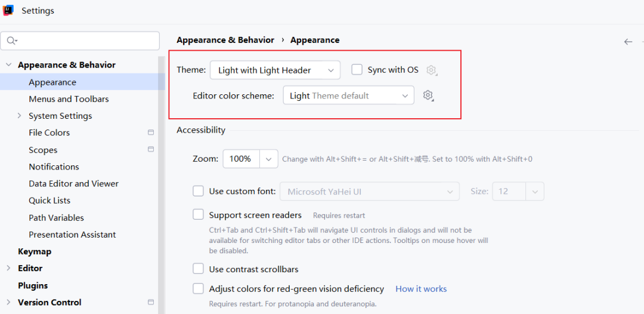
Task: Click the search magnifier icon
Action: click(11, 41)
